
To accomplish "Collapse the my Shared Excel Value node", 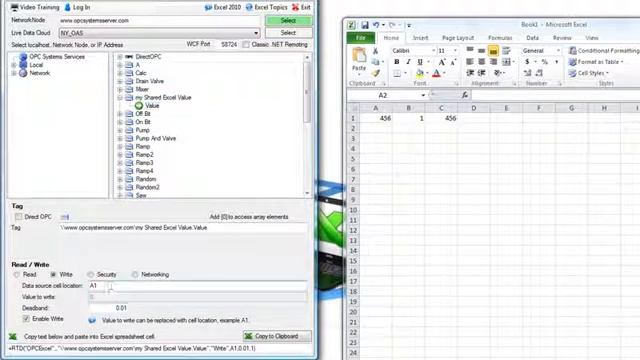I will (x=120, y=98).
